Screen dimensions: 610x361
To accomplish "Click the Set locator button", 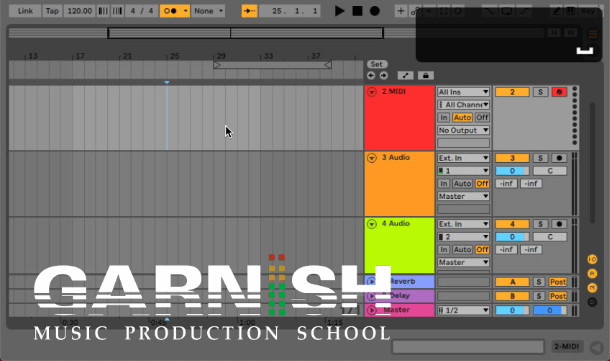I will click(376, 64).
